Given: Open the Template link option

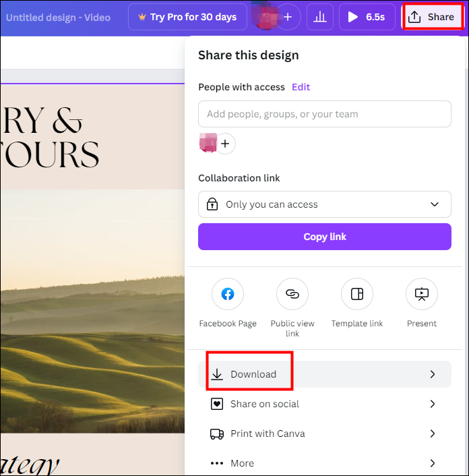Looking at the screenshot, I should tap(357, 294).
